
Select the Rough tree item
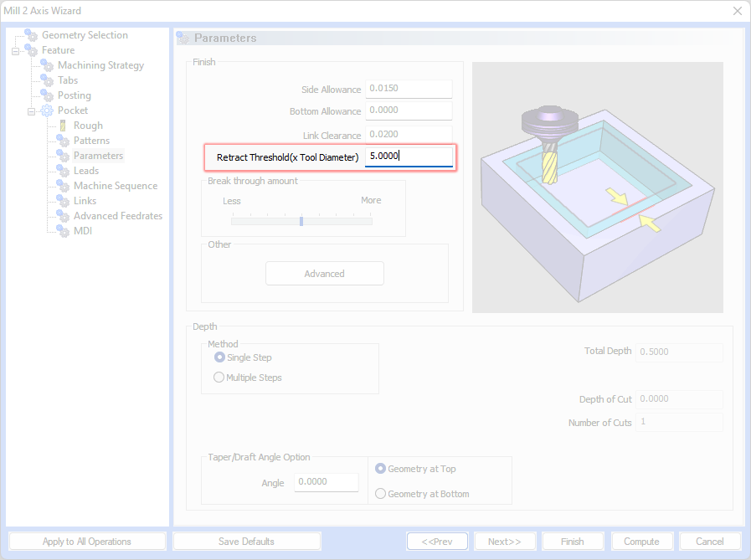[88, 126]
